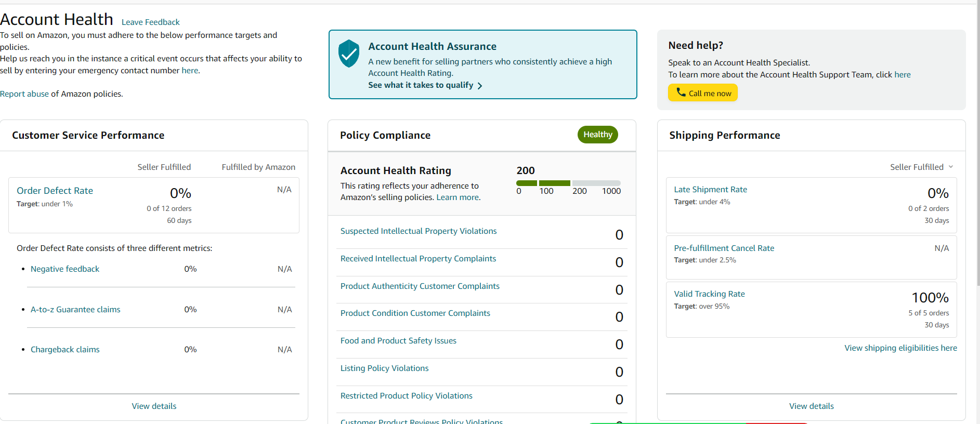
Task: Expand the Seller Fulfilled dropdown in Shipping Performance
Action: tap(921, 167)
